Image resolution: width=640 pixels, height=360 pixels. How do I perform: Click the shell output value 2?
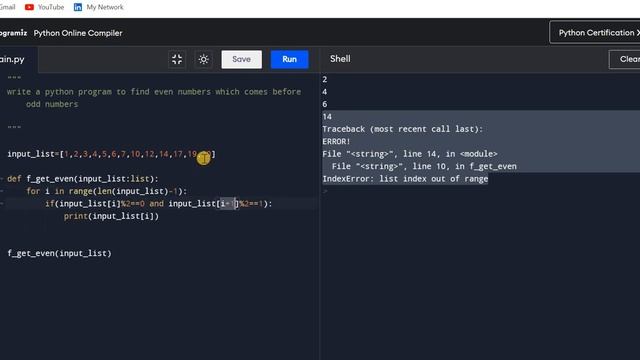324,80
